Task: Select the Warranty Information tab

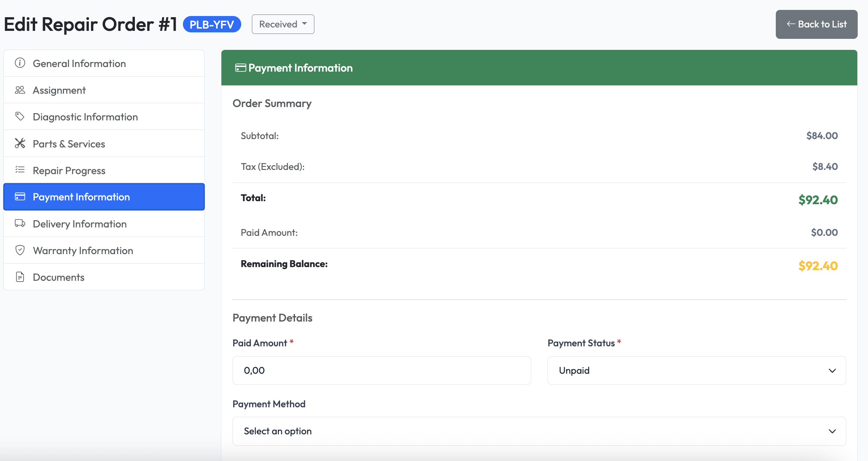Action: tap(83, 250)
